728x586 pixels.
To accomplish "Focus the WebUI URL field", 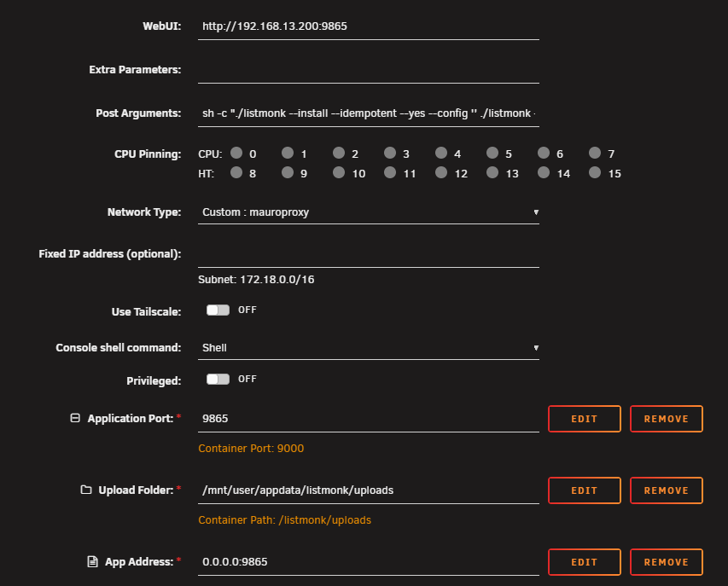I will point(369,26).
